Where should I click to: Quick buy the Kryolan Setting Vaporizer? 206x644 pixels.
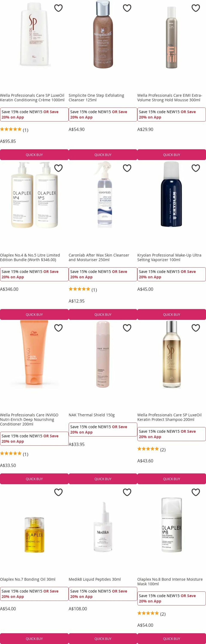171,314
